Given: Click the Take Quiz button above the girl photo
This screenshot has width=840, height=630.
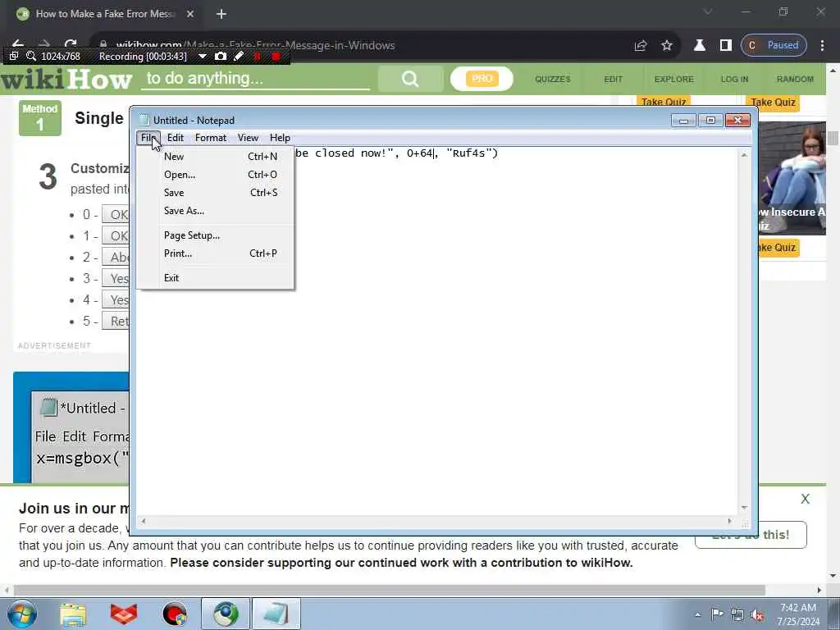Looking at the screenshot, I should (773, 102).
